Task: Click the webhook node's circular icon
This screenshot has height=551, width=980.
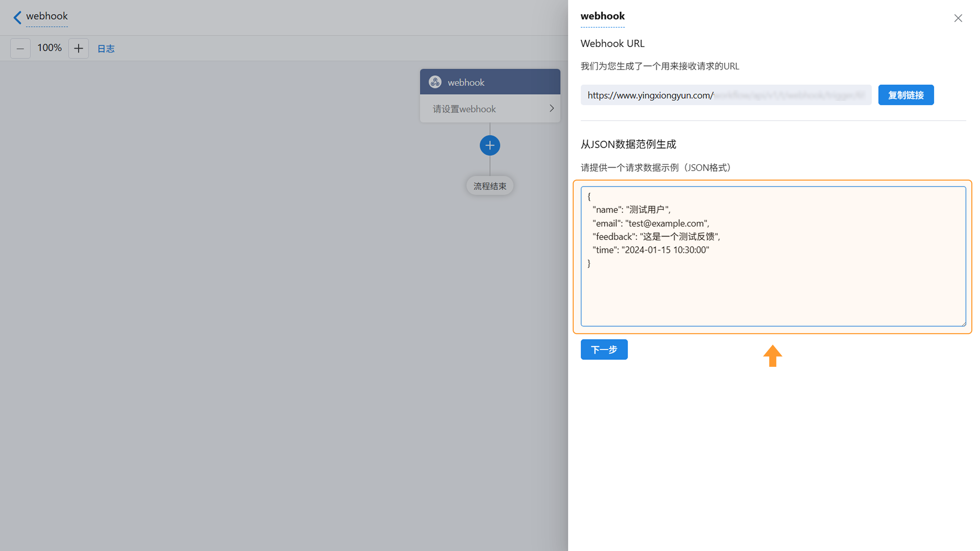Action: tap(435, 82)
